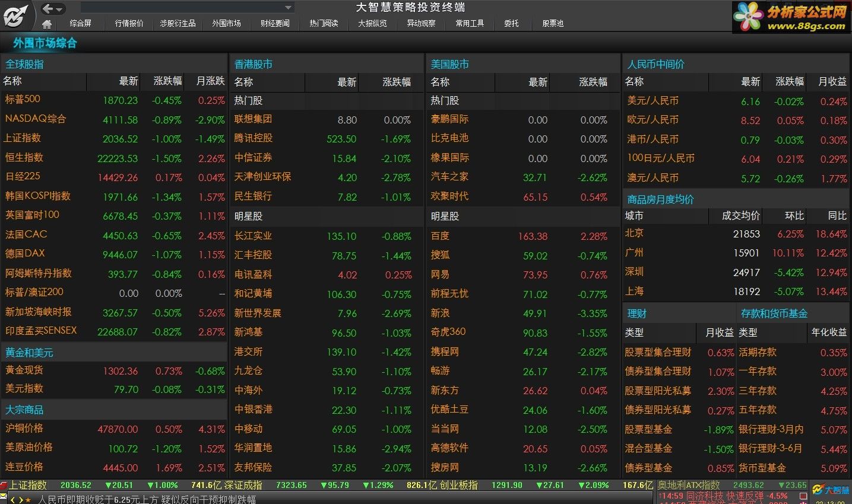The height and width of the screenshot is (504, 852).
Task: Select 深圳 housing price row
Action: coord(736,272)
